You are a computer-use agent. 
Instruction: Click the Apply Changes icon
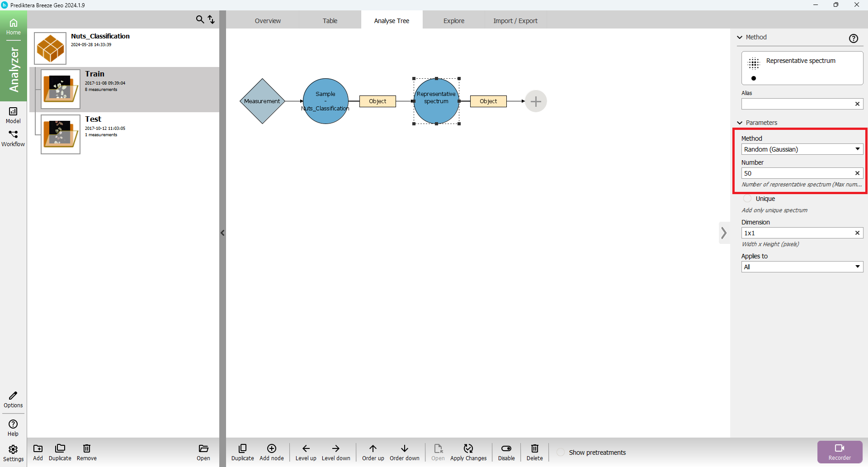468,449
